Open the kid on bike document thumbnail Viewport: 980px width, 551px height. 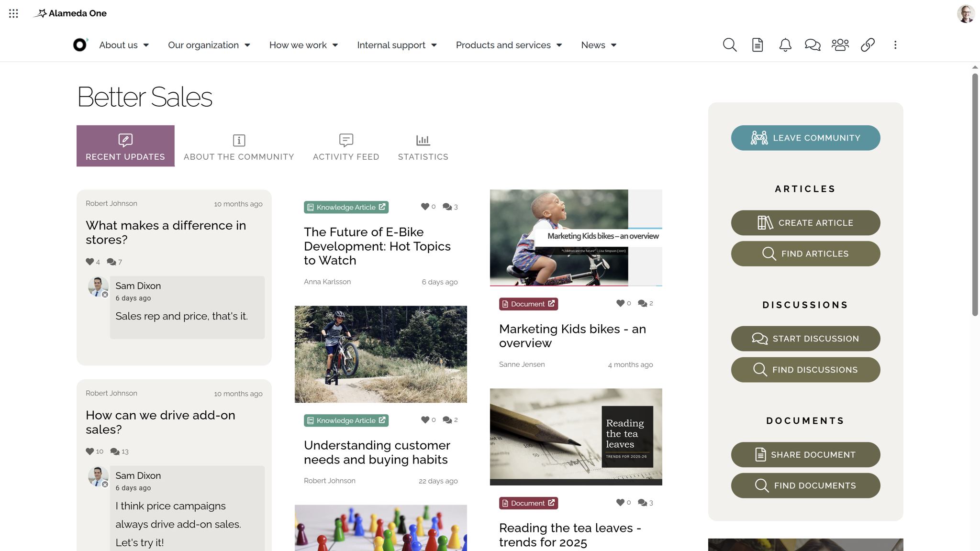576,238
